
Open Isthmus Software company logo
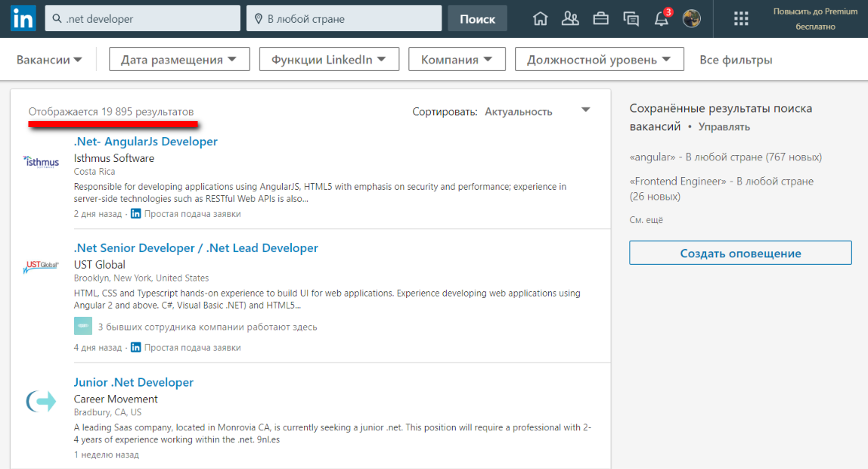[41, 162]
